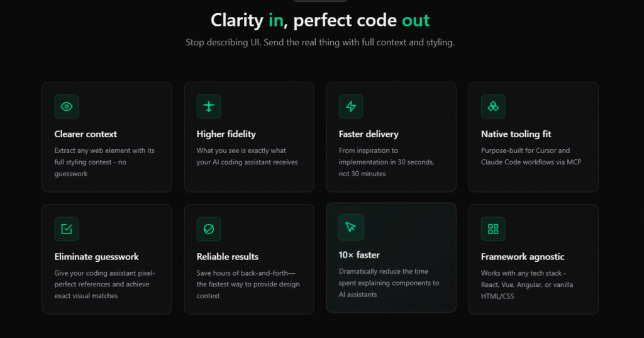Click the Higher fidelity card icon
The image size is (644, 338).
pos(209,106)
